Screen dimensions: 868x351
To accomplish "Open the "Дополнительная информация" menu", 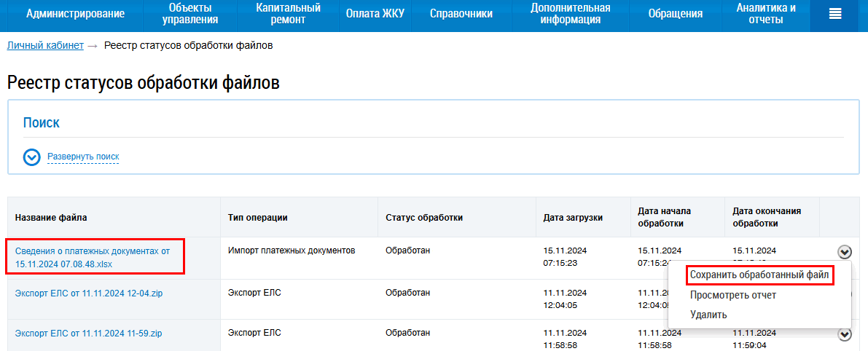I will (x=570, y=14).
